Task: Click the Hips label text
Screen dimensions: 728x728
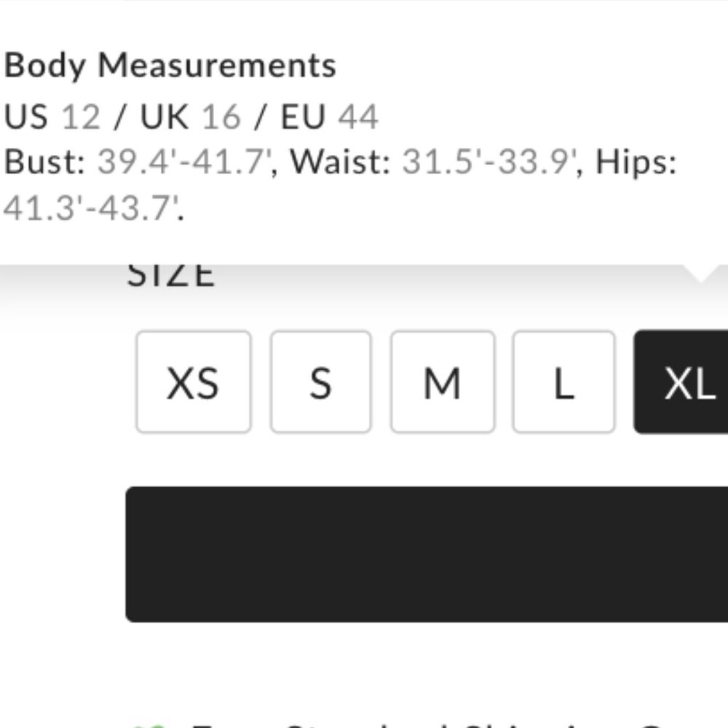Action: tap(636, 162)
